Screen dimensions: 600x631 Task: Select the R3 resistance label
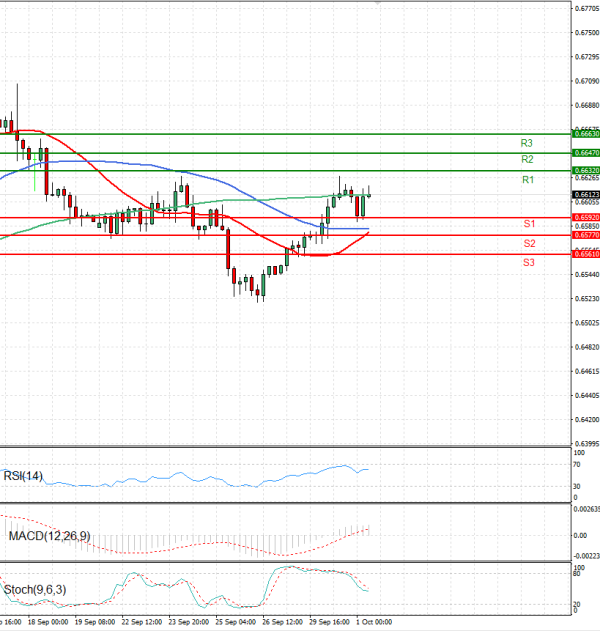527,144
